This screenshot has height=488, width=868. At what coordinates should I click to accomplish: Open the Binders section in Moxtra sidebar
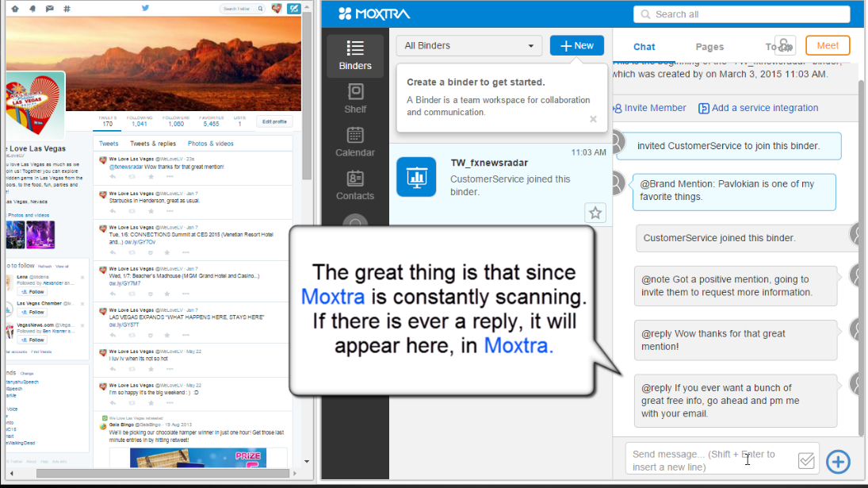coord(355,56)
